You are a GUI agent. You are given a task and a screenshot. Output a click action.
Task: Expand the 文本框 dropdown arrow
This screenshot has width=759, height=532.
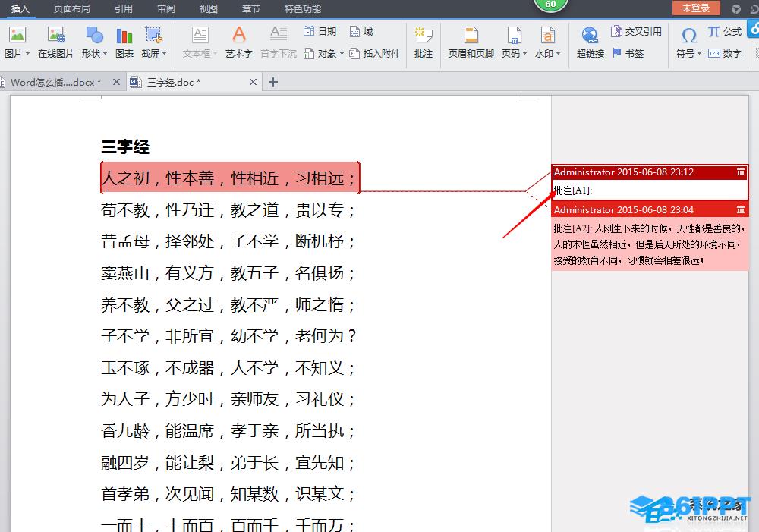(215, 54)
